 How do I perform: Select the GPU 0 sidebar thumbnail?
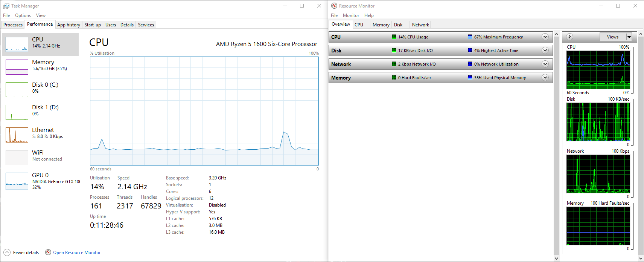coord(17,181)
